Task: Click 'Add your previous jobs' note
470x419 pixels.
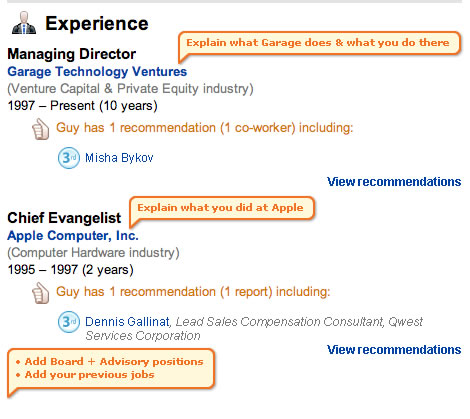Action: tap(89, 375)
